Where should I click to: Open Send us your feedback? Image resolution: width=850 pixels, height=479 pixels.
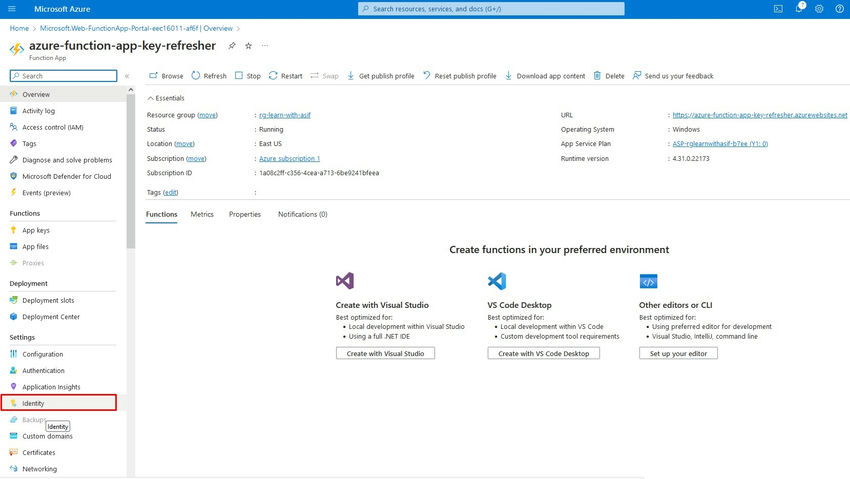tap(673, 76)
